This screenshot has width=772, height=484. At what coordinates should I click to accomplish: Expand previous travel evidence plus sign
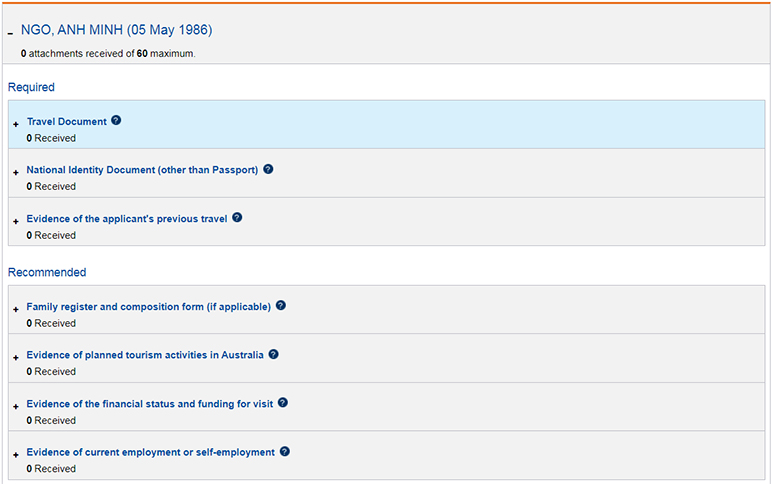[x=16, y=221]
